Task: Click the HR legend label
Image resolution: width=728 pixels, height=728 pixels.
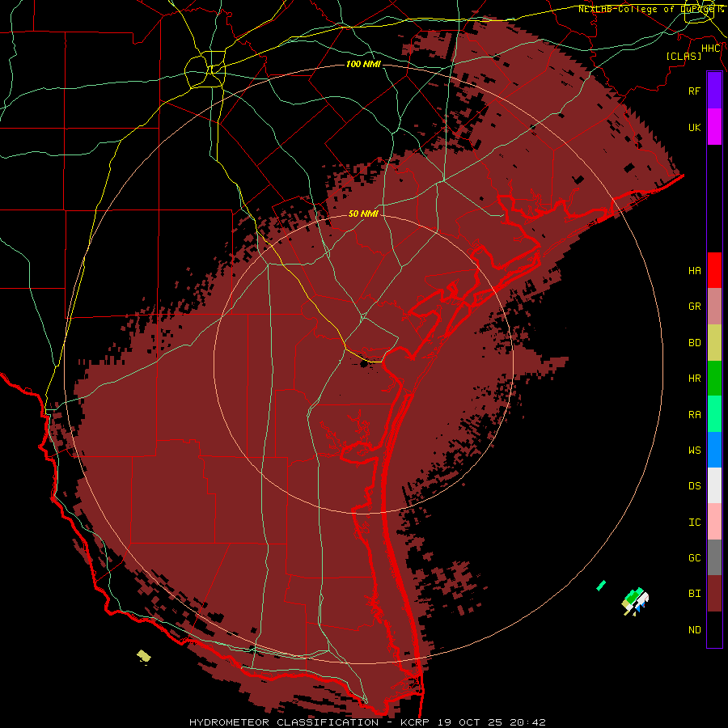Action: pyautogui.click(x=694, y=379)
